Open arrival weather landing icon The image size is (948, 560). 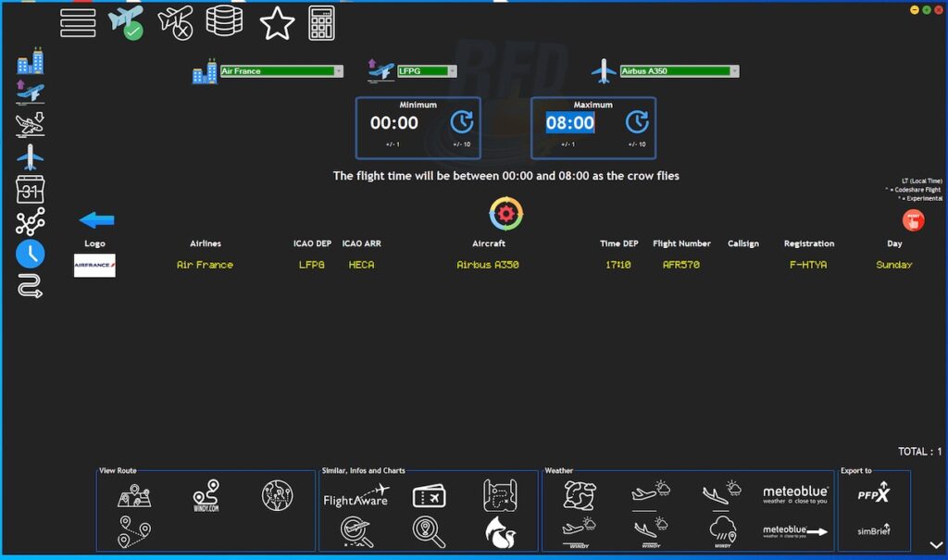coord(722,495)
